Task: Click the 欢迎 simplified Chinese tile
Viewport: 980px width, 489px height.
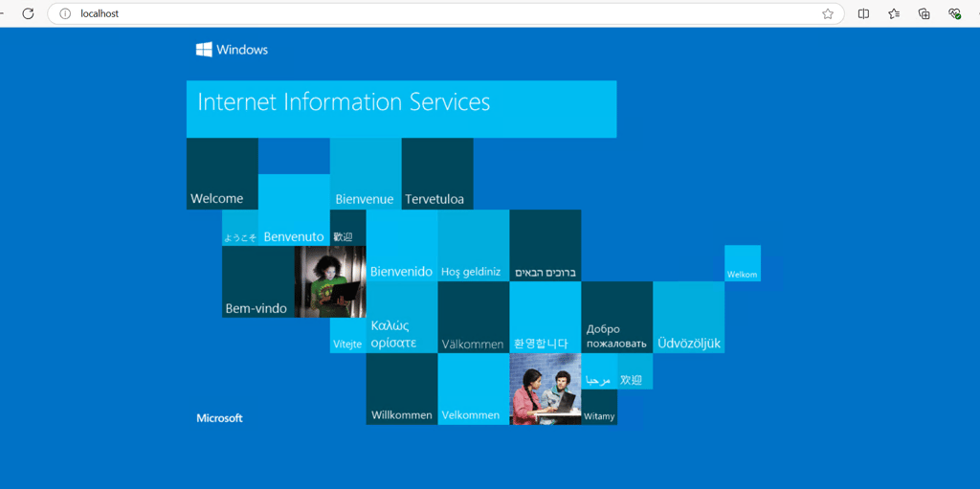Action: click(x=635, y=371)
